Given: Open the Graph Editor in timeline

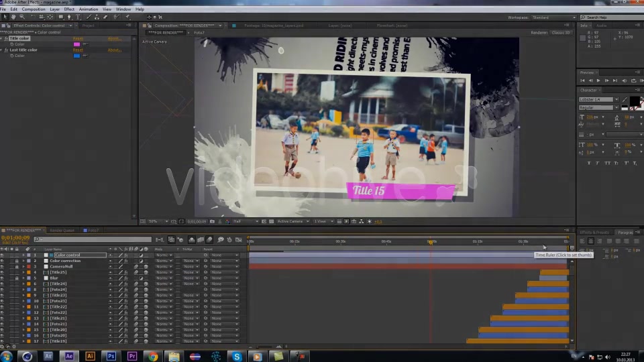Looking at the screenshot, I should [239, 239].
